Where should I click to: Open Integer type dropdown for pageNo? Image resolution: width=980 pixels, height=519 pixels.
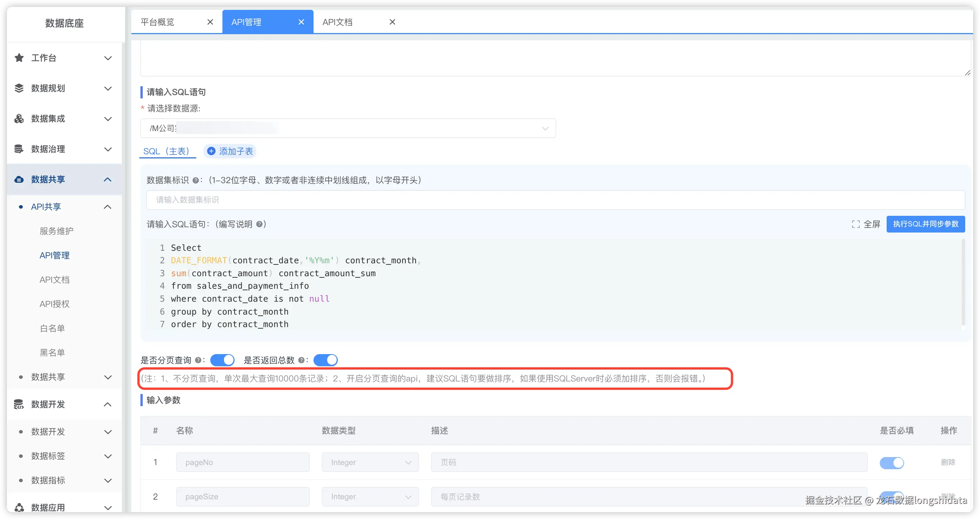tap(370, 462)
